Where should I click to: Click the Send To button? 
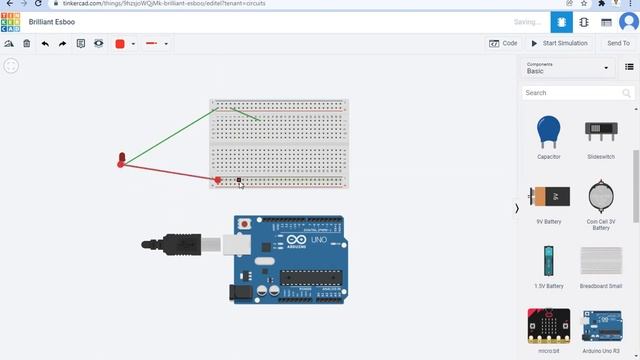618,43
